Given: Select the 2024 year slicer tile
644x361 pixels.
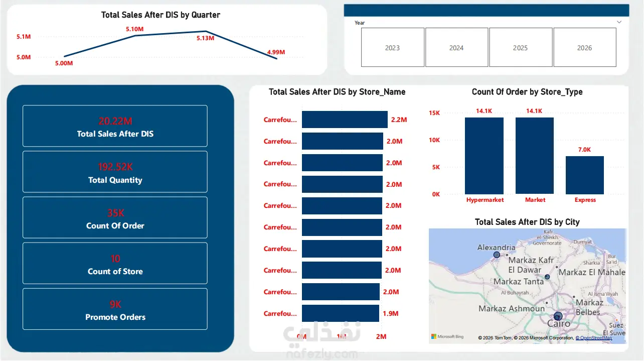Looking at the screenshot, I should click(x=456, y=47).
